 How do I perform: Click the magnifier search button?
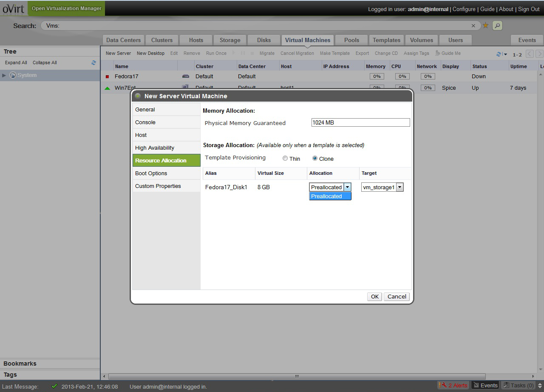[x=497, y=26]
